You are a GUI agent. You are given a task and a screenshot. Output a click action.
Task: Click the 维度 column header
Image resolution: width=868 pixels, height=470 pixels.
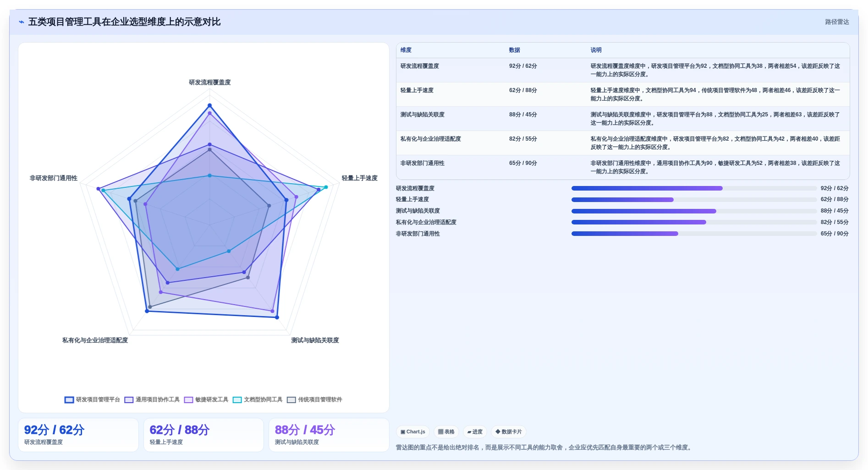click(x=406, y=50)
